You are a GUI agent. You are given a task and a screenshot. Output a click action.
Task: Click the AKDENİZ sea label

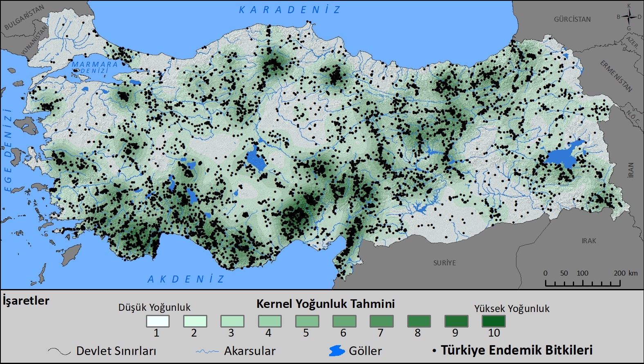click(x=186, y=279)
